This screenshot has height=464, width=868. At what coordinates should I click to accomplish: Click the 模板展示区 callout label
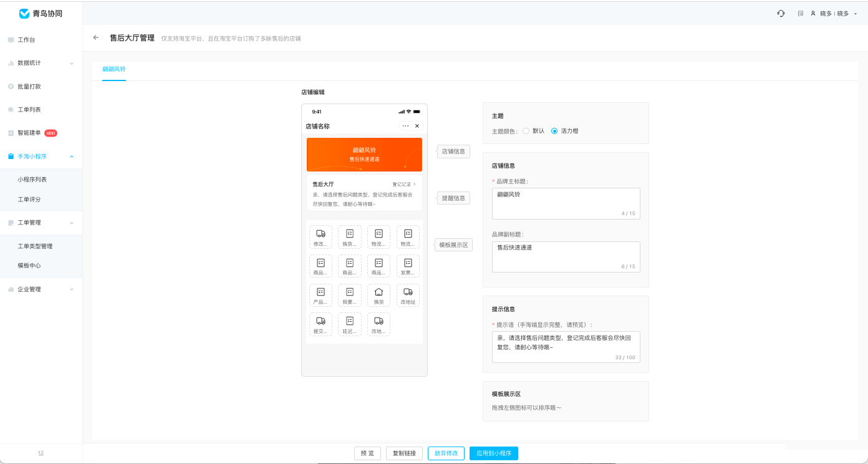pos(453,245)
